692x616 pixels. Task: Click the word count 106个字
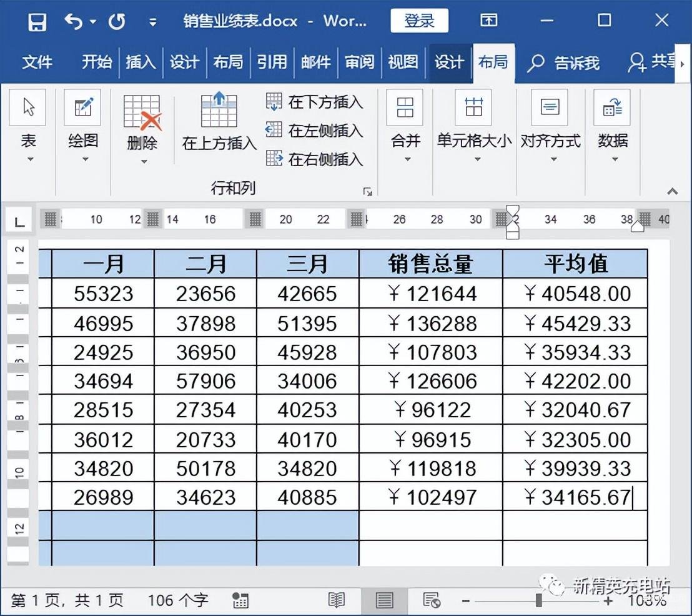[178, 600]
